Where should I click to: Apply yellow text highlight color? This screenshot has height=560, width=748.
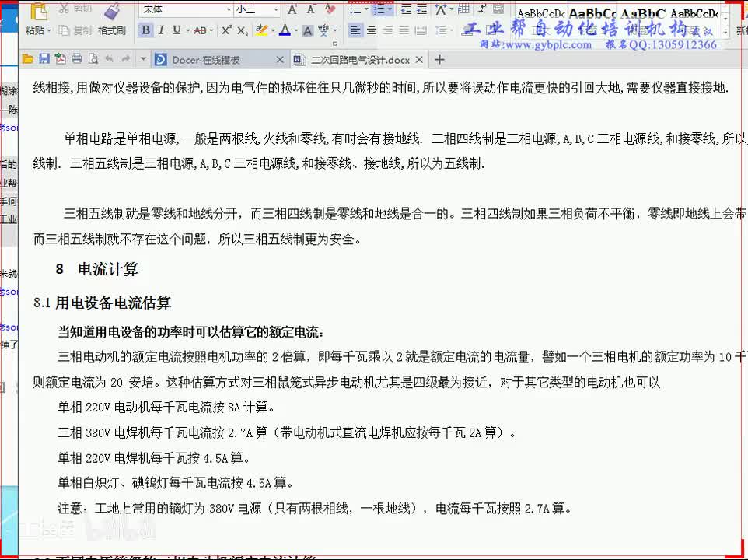coord(261,30)
